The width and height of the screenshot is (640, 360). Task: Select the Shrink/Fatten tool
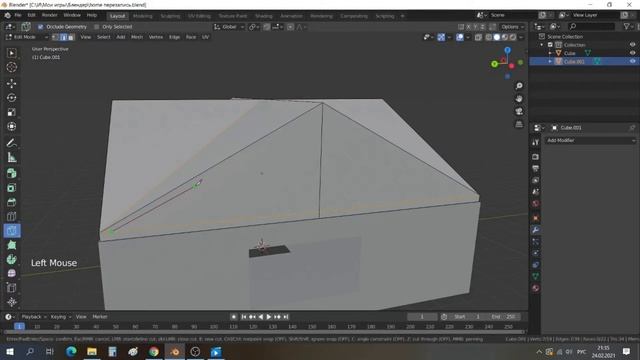[x=11, y=302]
